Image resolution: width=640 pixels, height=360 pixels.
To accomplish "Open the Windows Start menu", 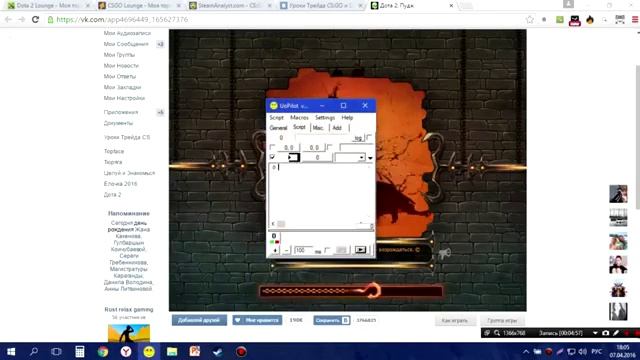I will pyautogui.click(x=11, y=351).
